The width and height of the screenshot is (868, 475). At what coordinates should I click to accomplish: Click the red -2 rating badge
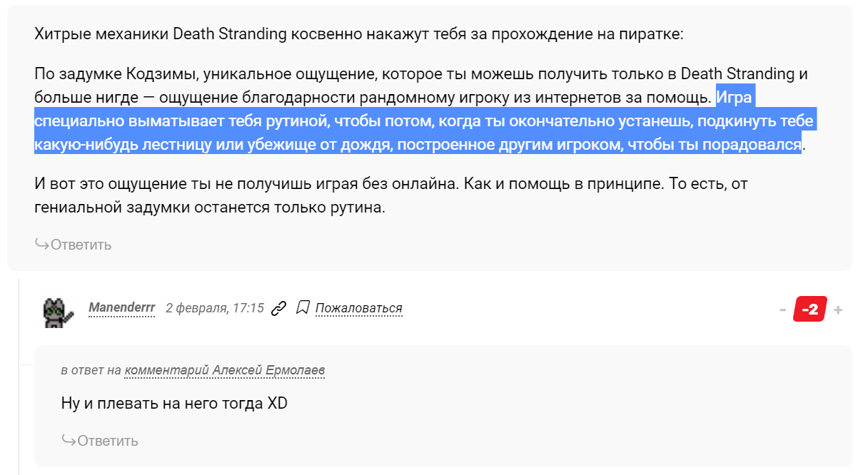[x=810, y=310]
